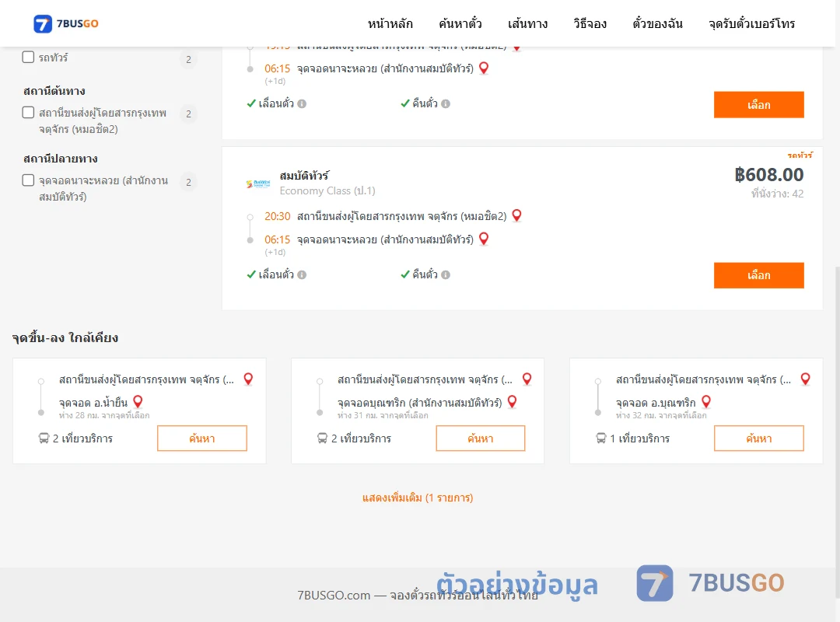Click bus icon in จุดจอดบุณฑริก (สำนักงานสมบัติทัวร์) card
Viewport: 840px width, 622px height.
323,439
